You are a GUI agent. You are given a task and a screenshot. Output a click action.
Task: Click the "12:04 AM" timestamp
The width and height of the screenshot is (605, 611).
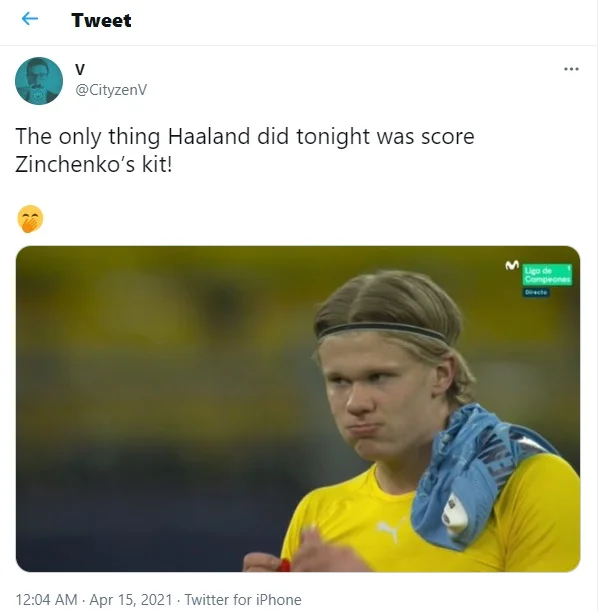48,600
